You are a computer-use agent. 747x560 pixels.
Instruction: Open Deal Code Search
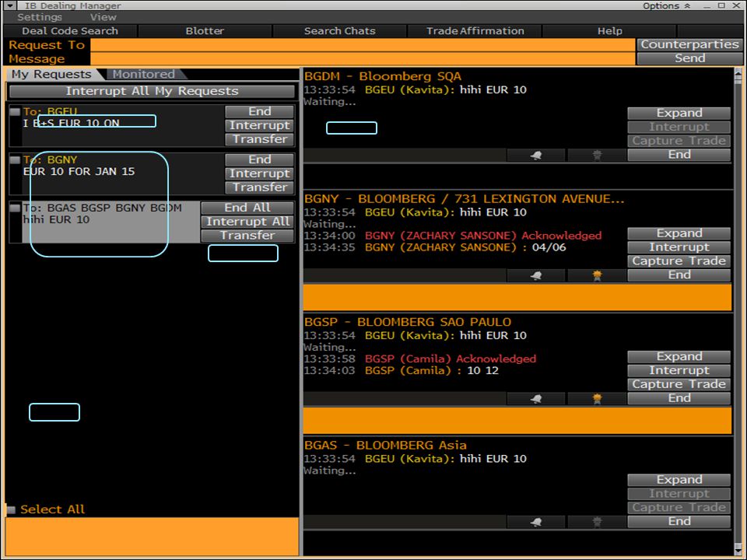pos(70,31)
